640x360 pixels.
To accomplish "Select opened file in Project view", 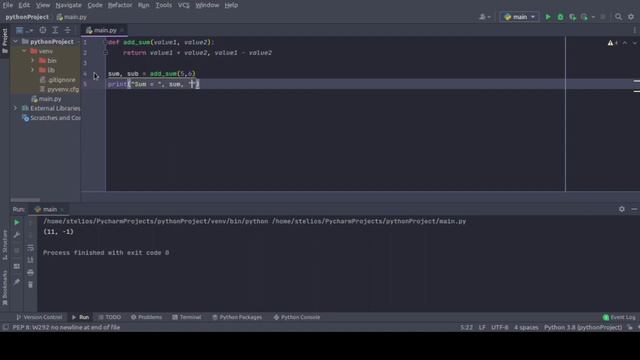I will 43,30.
